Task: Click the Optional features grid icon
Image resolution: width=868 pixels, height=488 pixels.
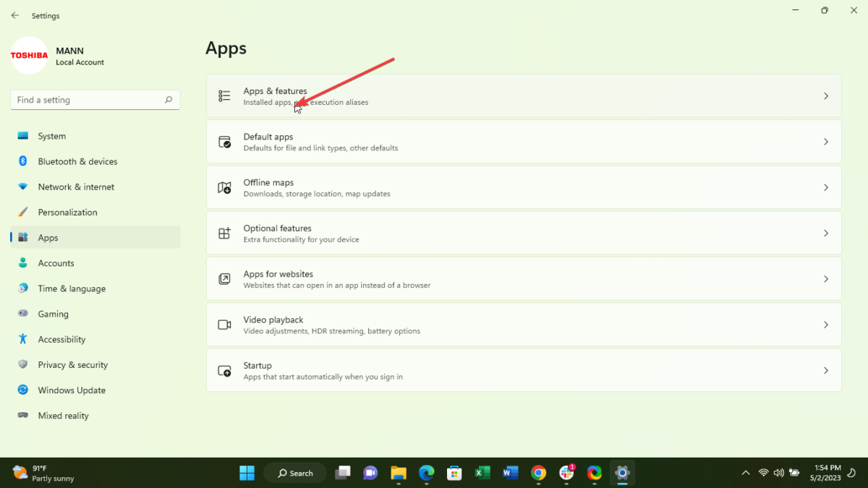Action: tap(224, 233)
